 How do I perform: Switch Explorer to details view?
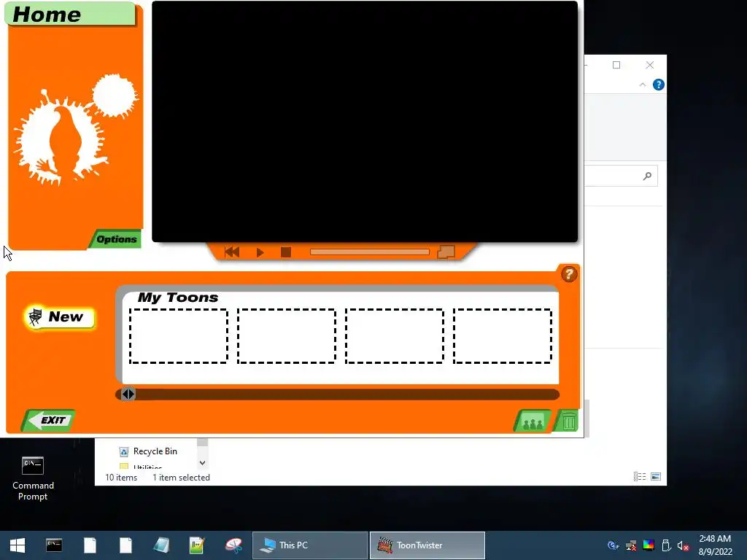pyautogui.click(x=640, y=477)
